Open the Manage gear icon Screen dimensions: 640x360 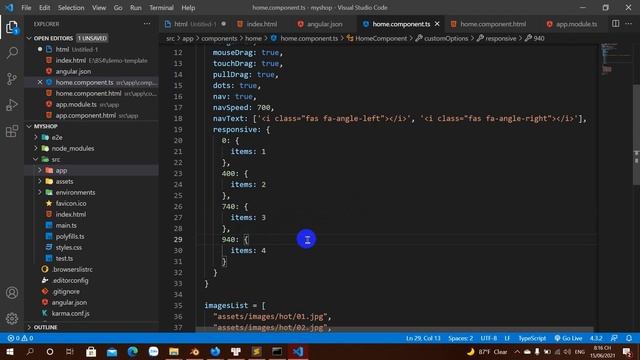tap(12, 318)
